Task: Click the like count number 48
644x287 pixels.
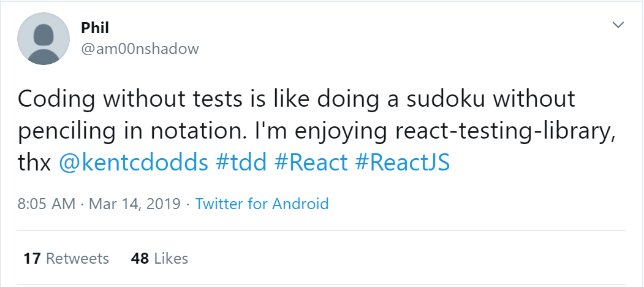Action: coord(140,258)
